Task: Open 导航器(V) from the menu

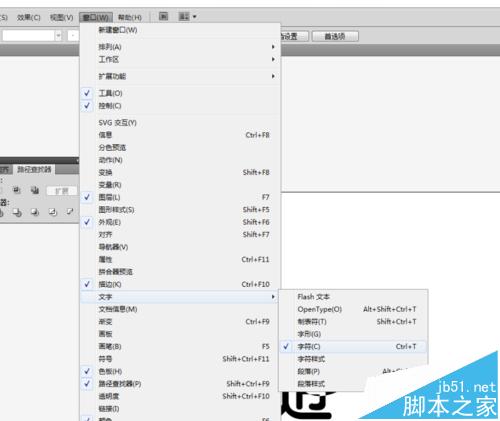Action: [x=180, y=247]
